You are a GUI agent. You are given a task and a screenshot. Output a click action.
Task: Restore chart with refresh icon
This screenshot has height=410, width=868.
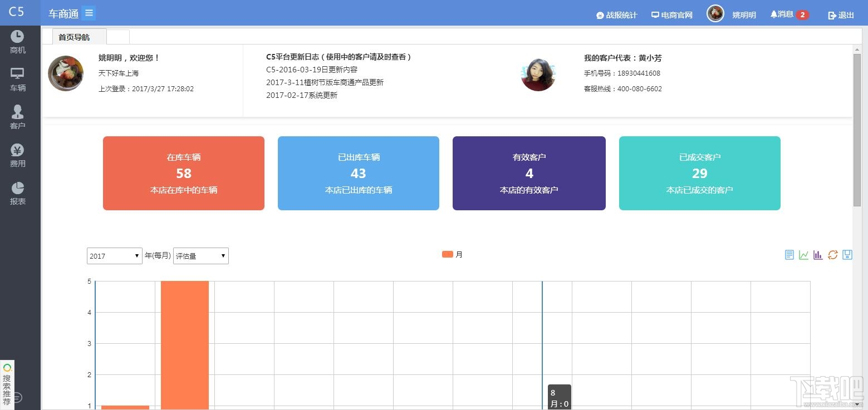point(833,255)
